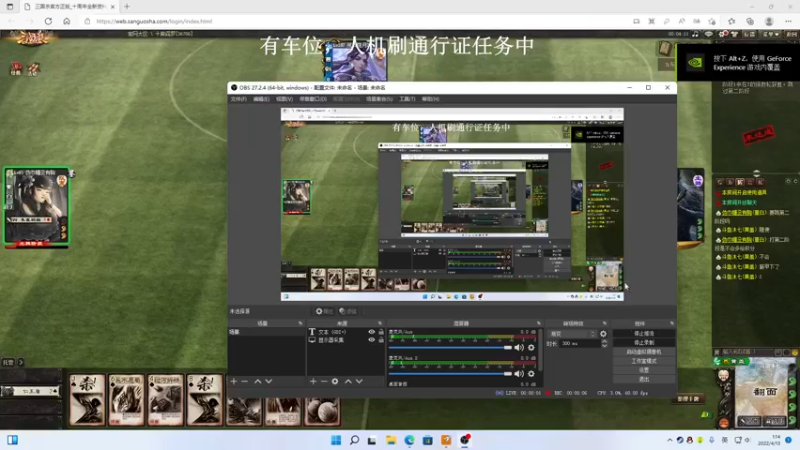Open the OBS Help menu

[430, 99]
